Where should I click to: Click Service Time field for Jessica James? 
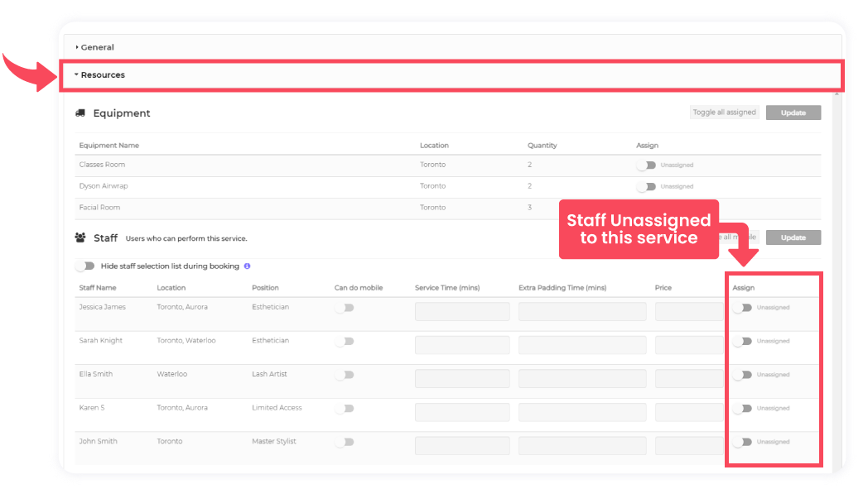pos(462,311)
